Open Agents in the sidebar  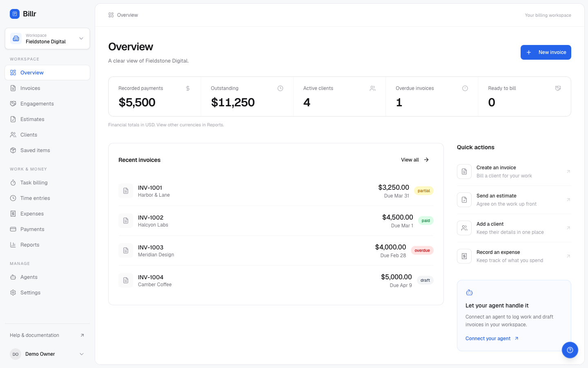47,277
